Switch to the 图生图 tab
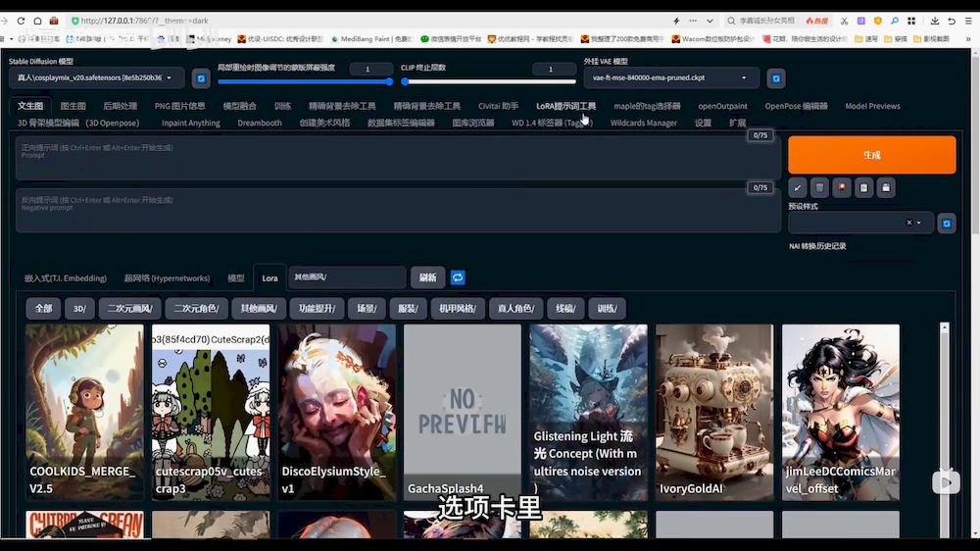Screen dimensions: 980x551 tap(73, 106)
